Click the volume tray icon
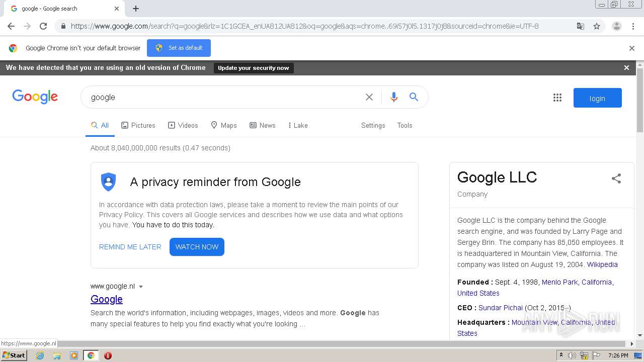The width and height of the screenshot is (644, 362). click(572, 355)
